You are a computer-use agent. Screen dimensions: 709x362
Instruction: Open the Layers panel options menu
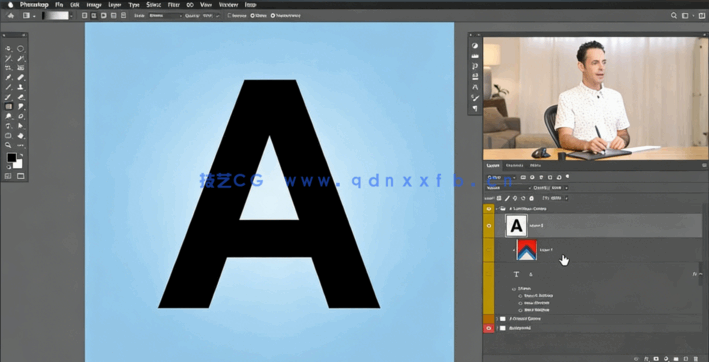tap(703, 165)
